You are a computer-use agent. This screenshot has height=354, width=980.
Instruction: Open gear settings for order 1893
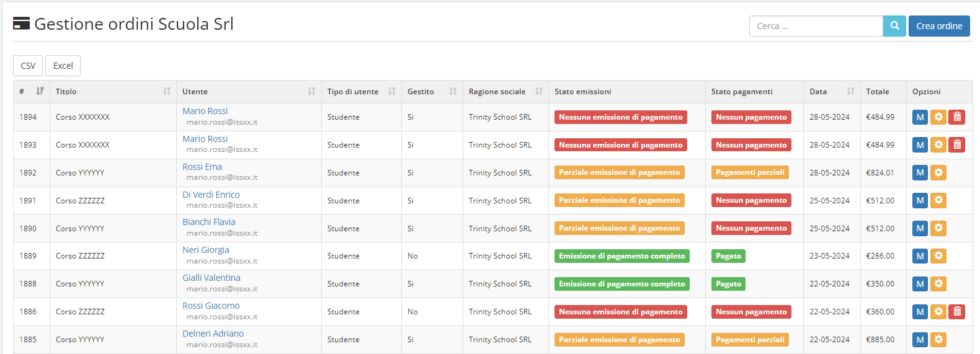pos(938,145)
